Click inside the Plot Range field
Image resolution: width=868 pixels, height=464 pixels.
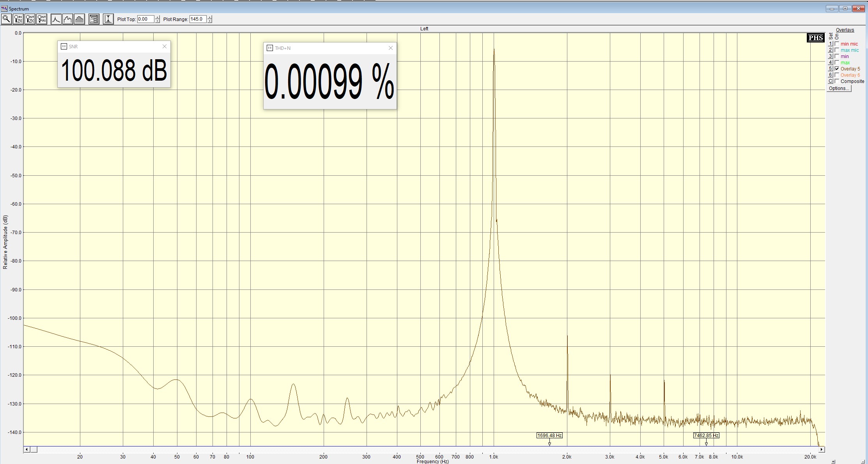(197, 19)
